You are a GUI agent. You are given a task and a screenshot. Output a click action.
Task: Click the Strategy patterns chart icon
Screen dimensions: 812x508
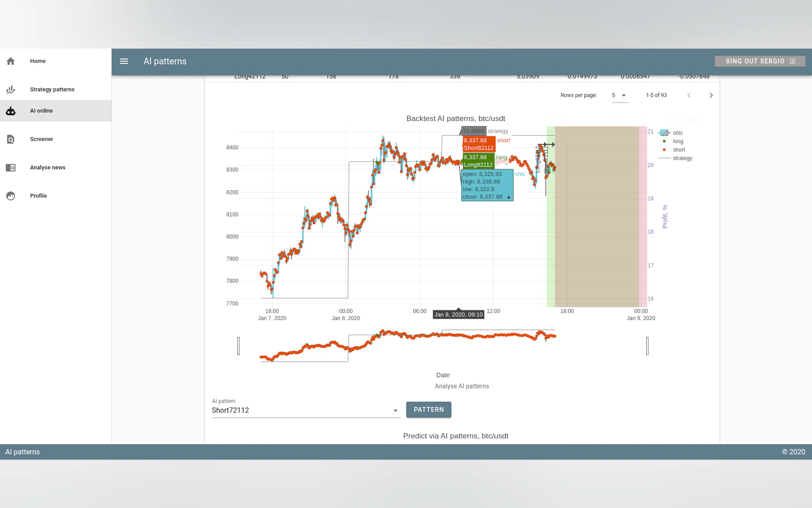(11, 90)
